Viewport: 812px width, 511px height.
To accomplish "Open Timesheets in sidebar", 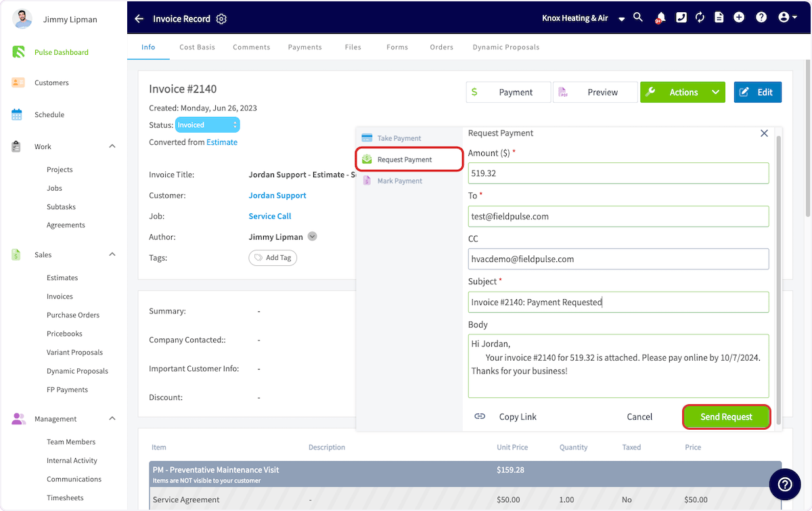I will [65, 497].
